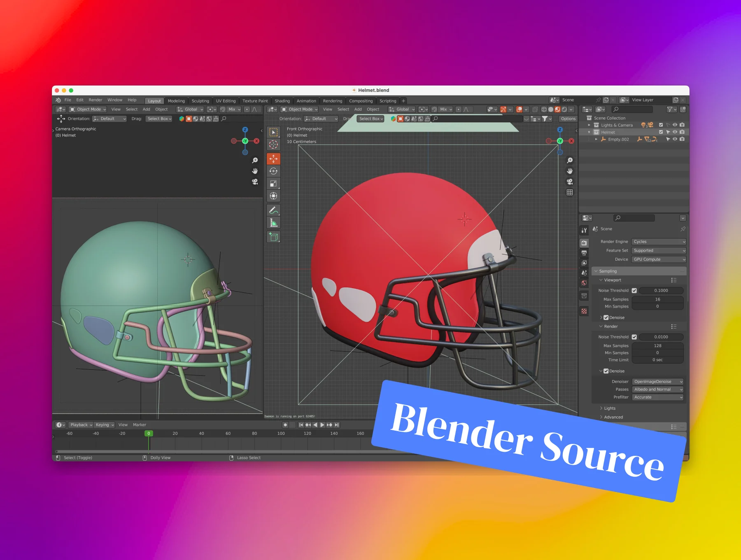
Task: Click the new collection icon in the outliner
Action: [x=683, y=109]
